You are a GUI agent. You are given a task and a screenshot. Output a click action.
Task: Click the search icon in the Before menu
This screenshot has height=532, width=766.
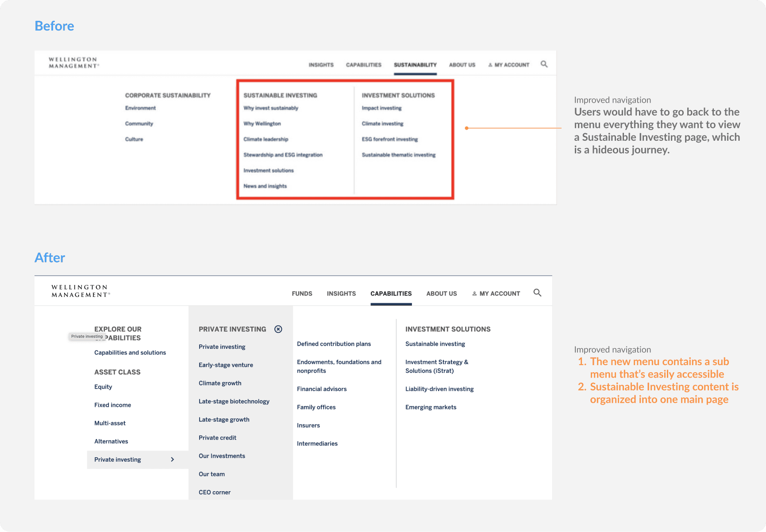click(544, 64)
